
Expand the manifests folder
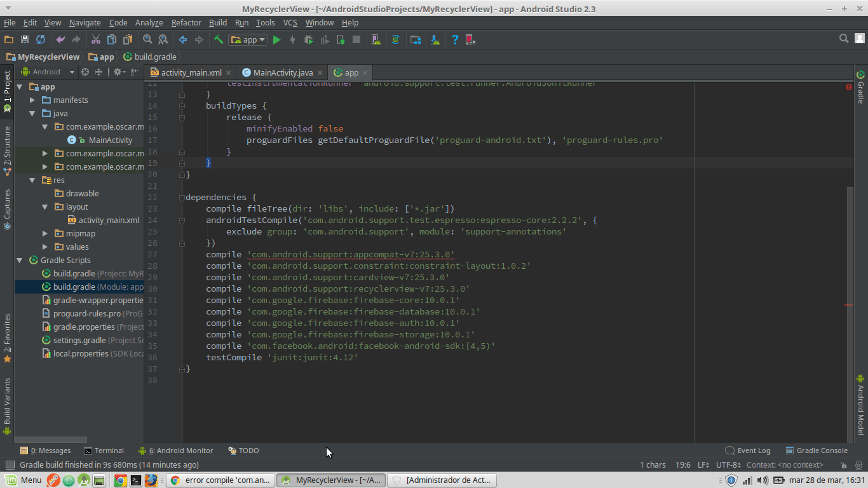pyautogui.click(x=32, y=100)
